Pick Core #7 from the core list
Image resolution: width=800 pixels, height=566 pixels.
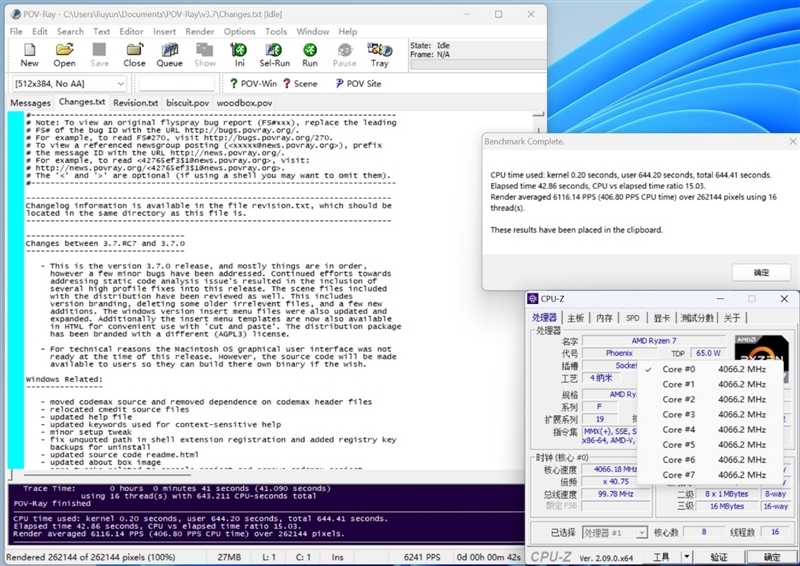point(678,475)
